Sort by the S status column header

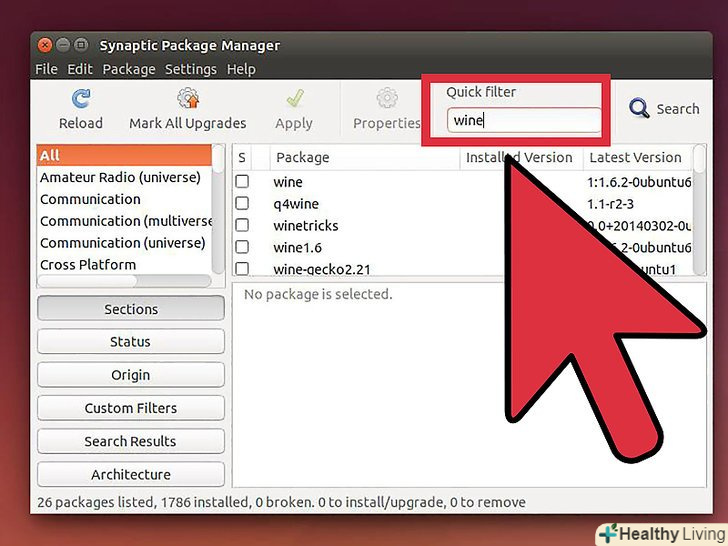click(x=242, y=157)
